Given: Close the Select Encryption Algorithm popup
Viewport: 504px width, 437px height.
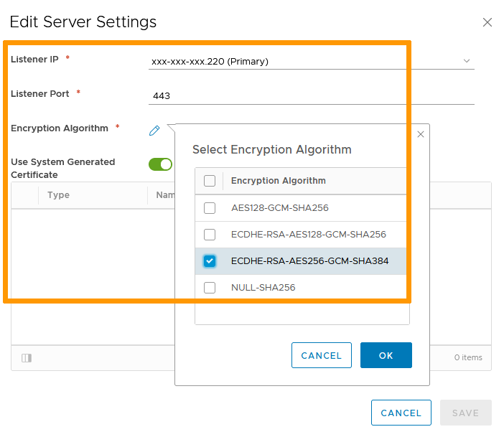Looking at the screenshot, I should (421, 134).
